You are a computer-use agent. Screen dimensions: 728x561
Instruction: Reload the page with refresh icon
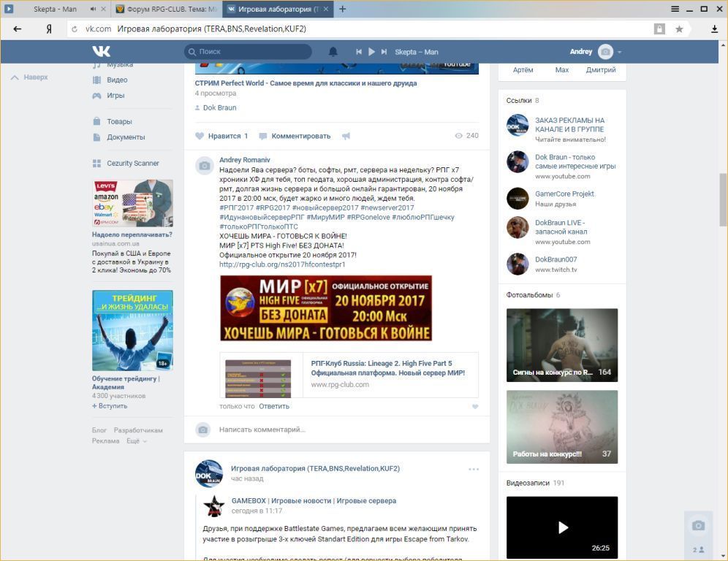(x=75, y=29)
